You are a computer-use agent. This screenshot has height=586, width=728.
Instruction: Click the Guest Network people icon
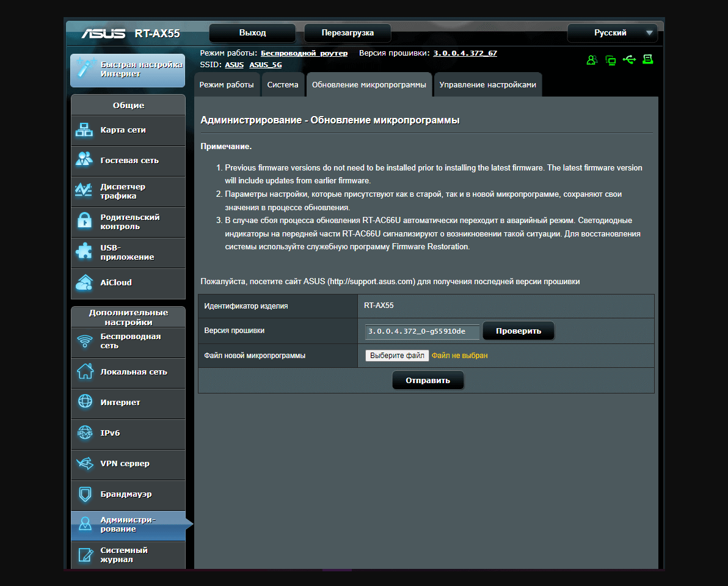(84, 159)
